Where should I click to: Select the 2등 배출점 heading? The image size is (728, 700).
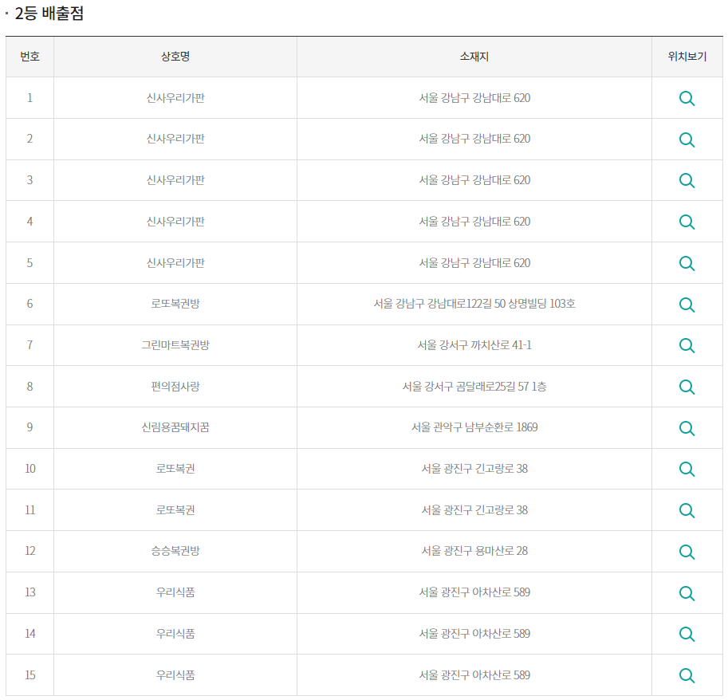(x=49, y=13)
